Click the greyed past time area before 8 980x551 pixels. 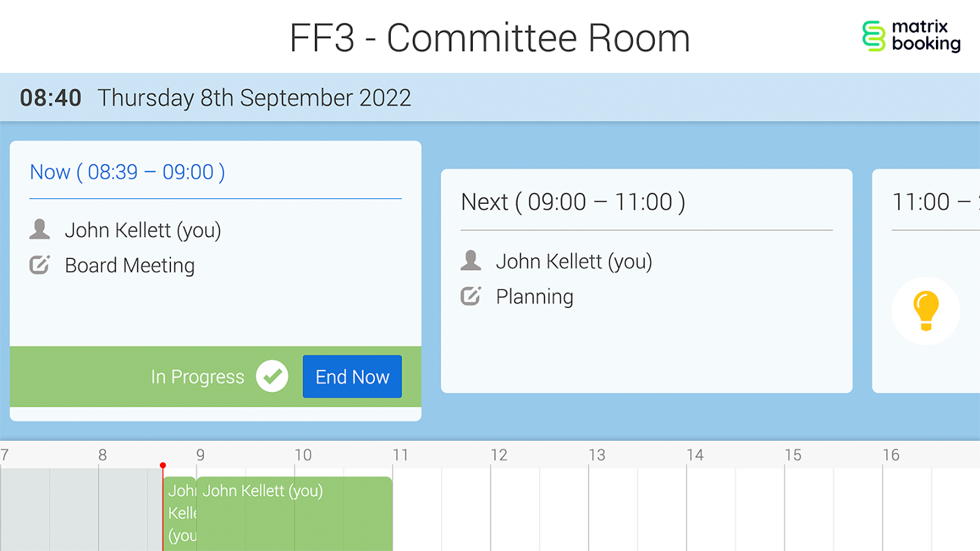tap(48, 510)
